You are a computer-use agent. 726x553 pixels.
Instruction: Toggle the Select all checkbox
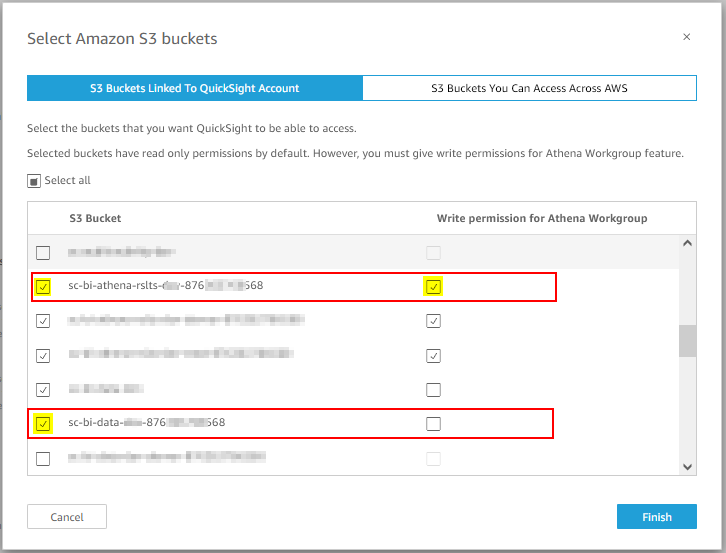[34, 181]
